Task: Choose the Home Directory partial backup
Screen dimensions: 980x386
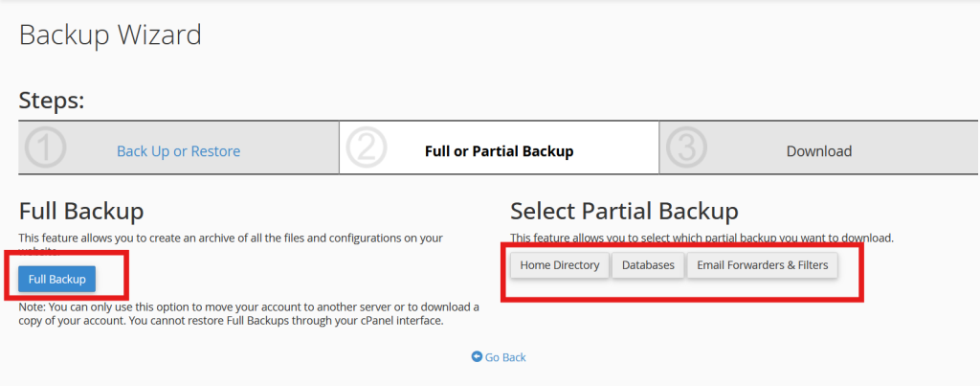Action: coord(560,265)
